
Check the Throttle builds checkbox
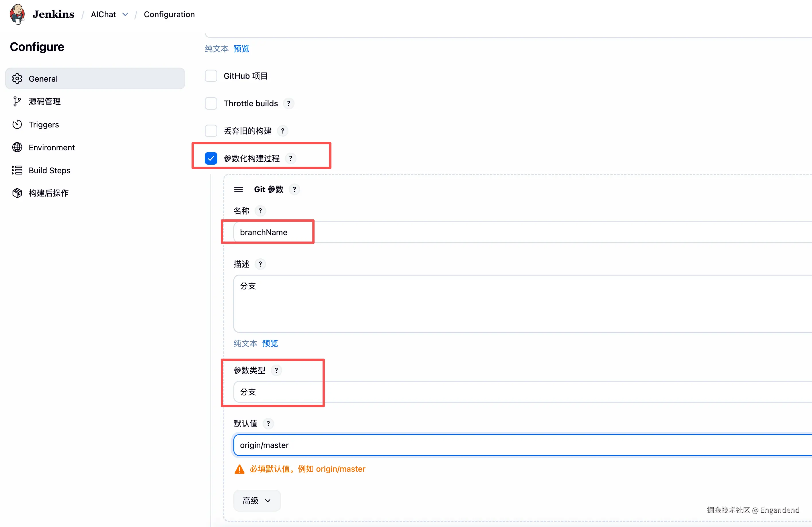point(211,103)
